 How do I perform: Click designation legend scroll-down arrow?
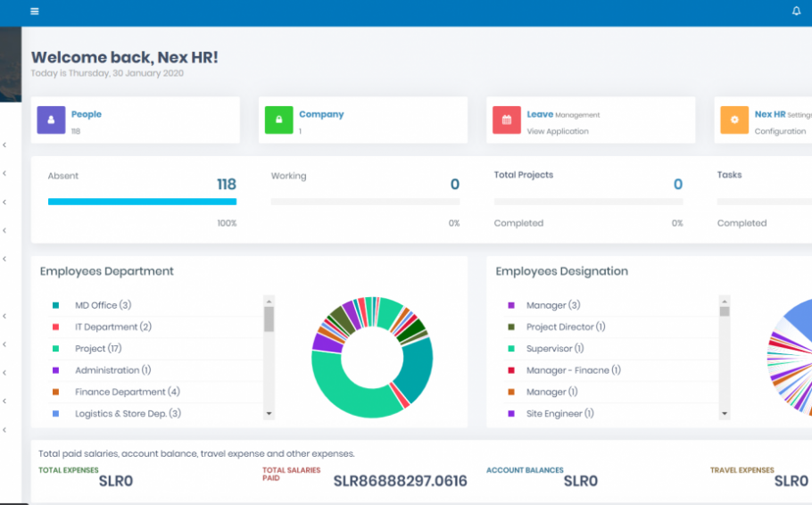pos(725,413)
